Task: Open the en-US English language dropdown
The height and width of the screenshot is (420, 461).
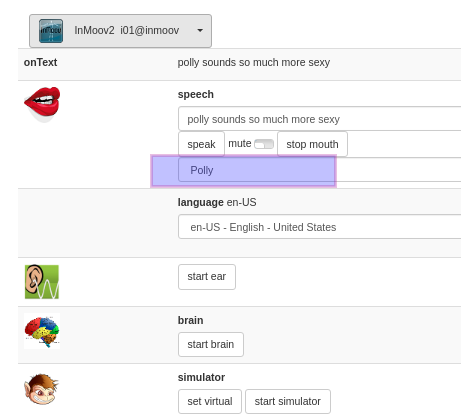Action: [319, 227]
